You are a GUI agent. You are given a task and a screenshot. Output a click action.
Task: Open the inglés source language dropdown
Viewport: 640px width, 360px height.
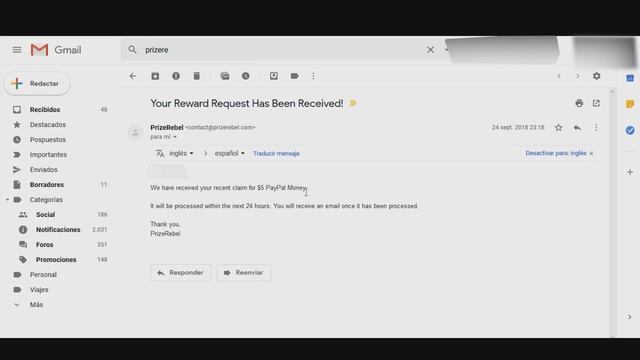pyautogui.click(x=181, y=153)
